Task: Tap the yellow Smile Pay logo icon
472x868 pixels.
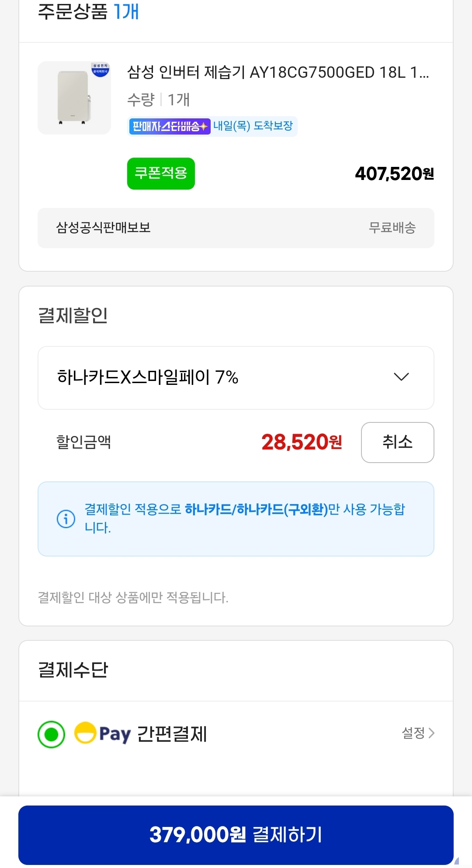Action: point(85,733)
